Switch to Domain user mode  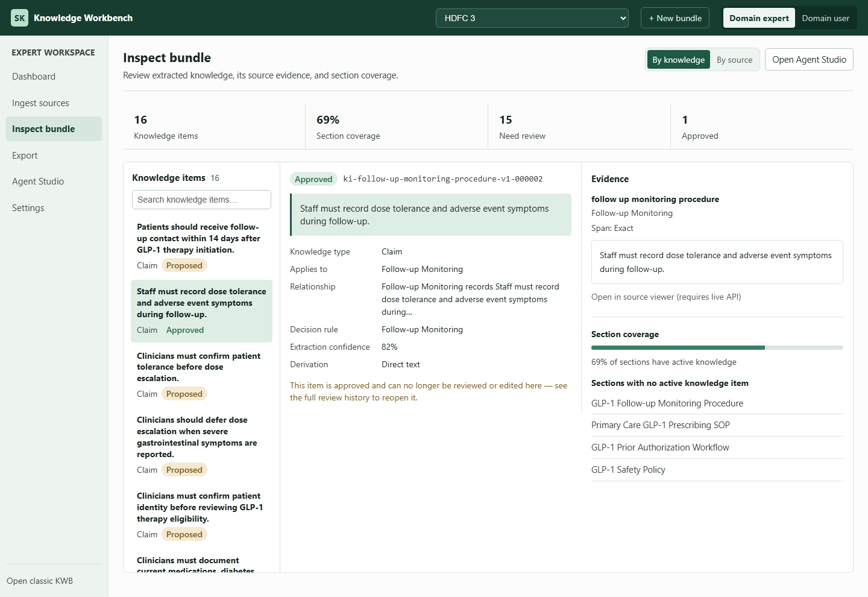coord(825,18)
